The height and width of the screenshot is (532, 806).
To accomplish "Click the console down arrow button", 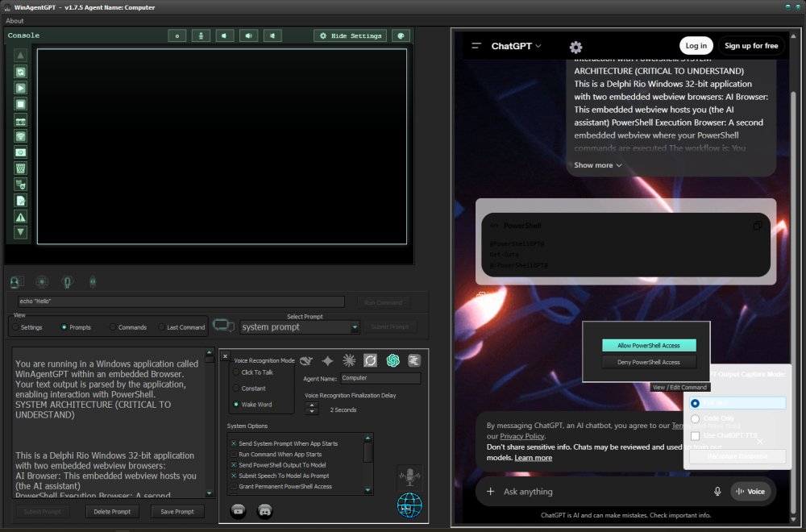I will click(x=21, y=232).
